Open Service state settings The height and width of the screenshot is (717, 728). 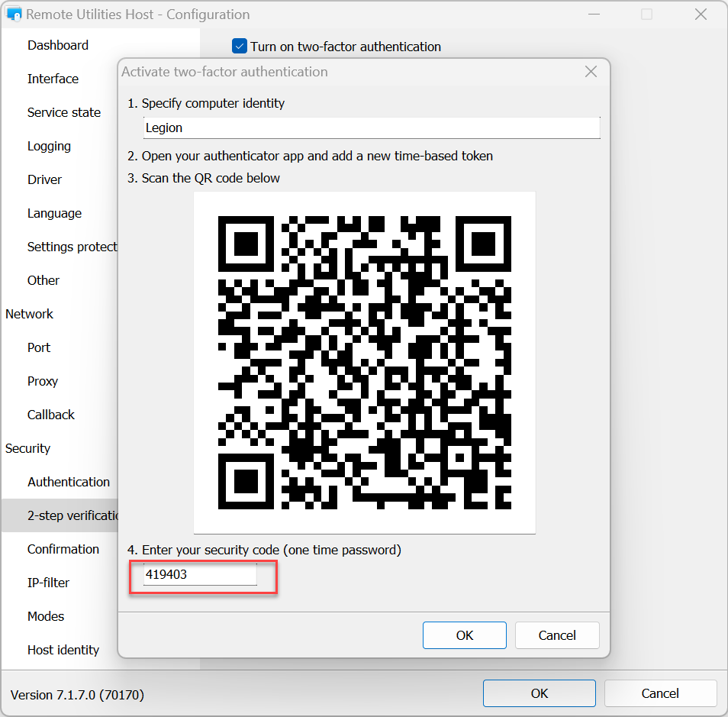[64, 112]
